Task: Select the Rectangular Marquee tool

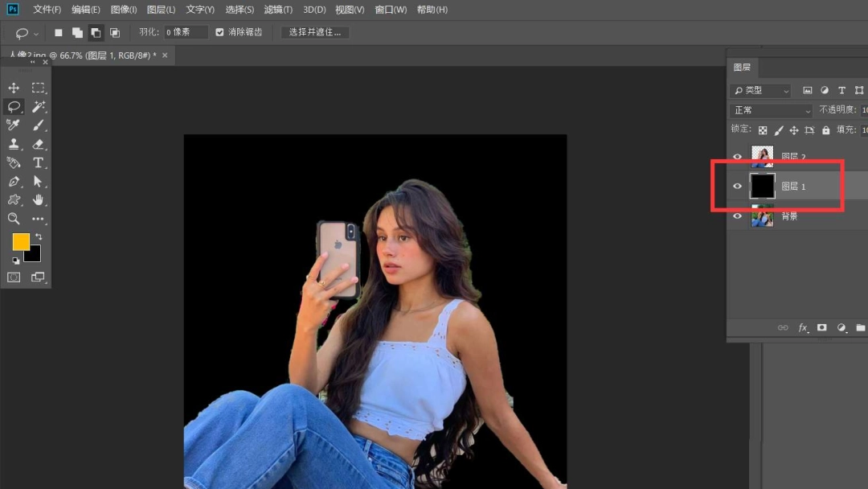Action: [x=38, y=88]
